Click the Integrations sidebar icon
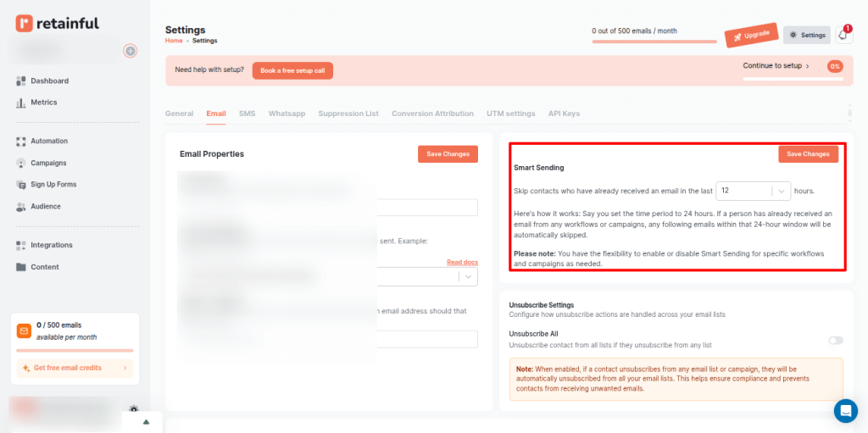 (21, 245)
